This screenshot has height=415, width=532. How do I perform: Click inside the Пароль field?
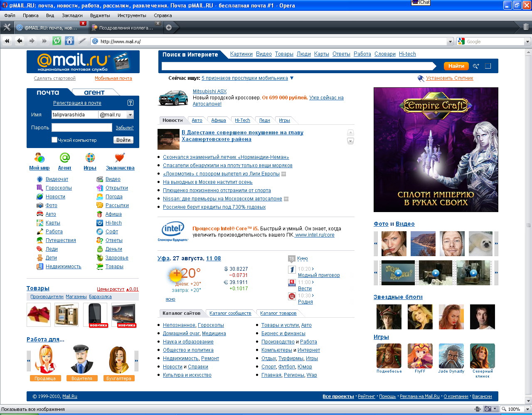[x=82, y=128]
